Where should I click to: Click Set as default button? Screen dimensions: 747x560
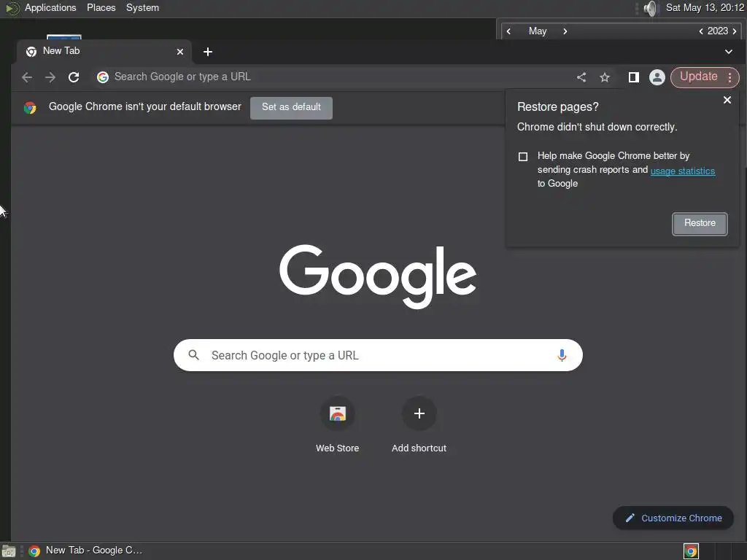(x=291, y=108)
